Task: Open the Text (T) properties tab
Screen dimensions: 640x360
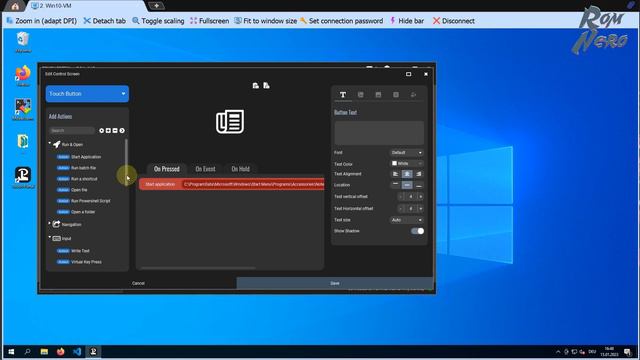Action: (343, 95)
